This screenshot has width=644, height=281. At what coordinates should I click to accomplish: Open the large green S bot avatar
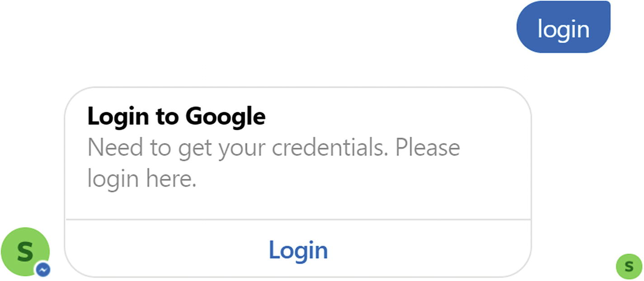25,251
